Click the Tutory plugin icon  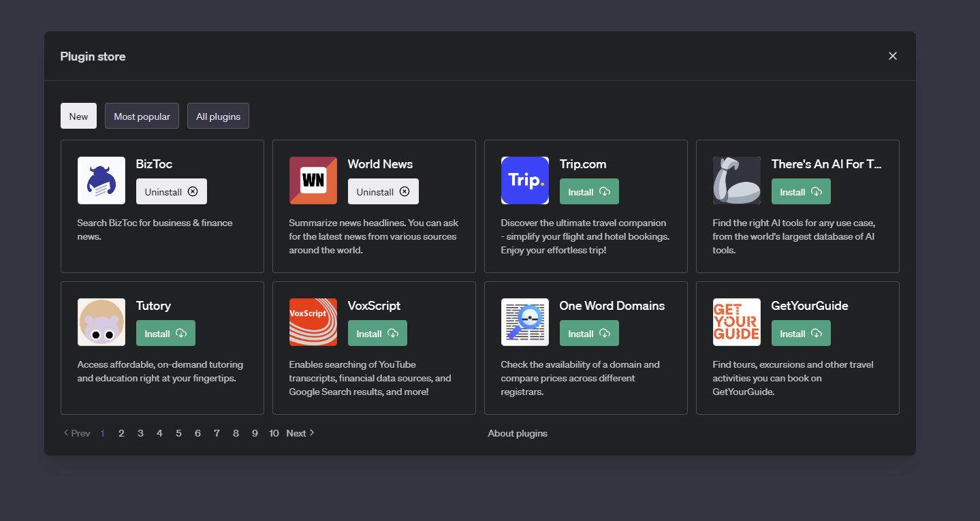[x=101, y=321]
